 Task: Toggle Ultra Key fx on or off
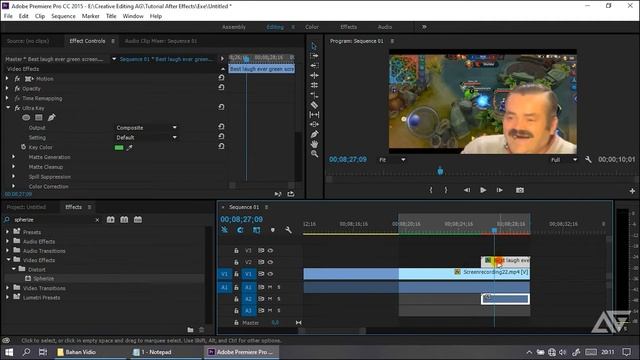(17, 108)
